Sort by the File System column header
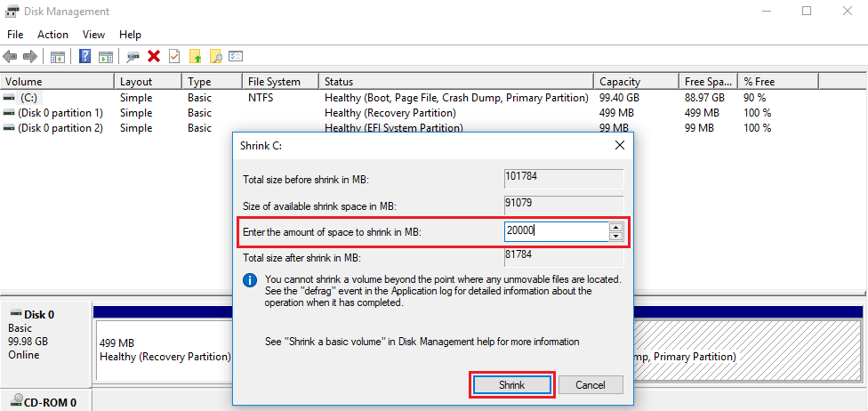The height and width of the screenshot is (411, 868). click(x=281, y=82)
